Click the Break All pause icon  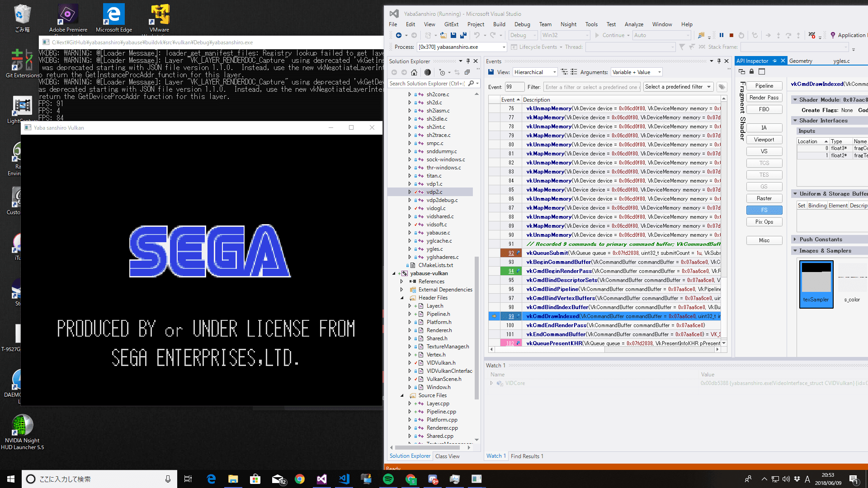tap(722, 35)
